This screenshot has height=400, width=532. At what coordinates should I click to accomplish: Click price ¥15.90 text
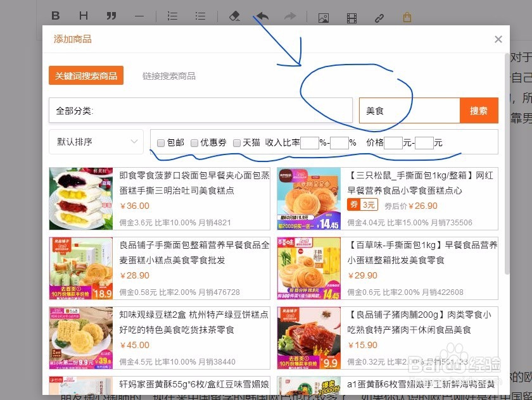pyautogui.click(x=362, y=345)
